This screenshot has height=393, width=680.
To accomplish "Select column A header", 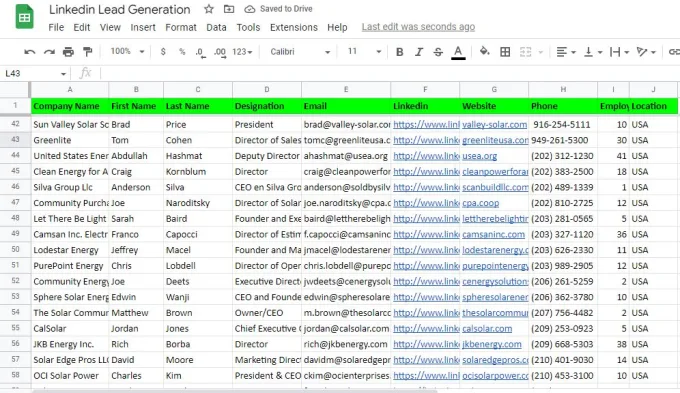I will [x=70, y=89].
